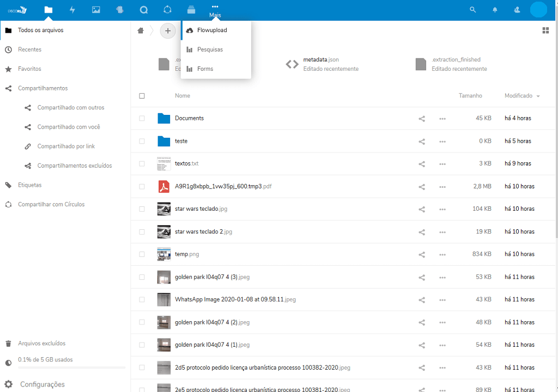Select the checkbox for teste folder
This screenshot has width=558, height=392.
(142, 141)
